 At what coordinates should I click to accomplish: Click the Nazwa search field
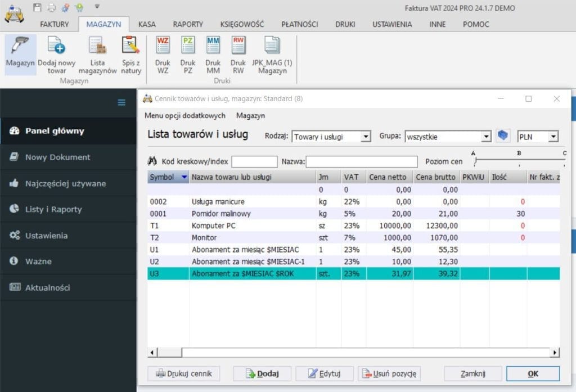362,161
